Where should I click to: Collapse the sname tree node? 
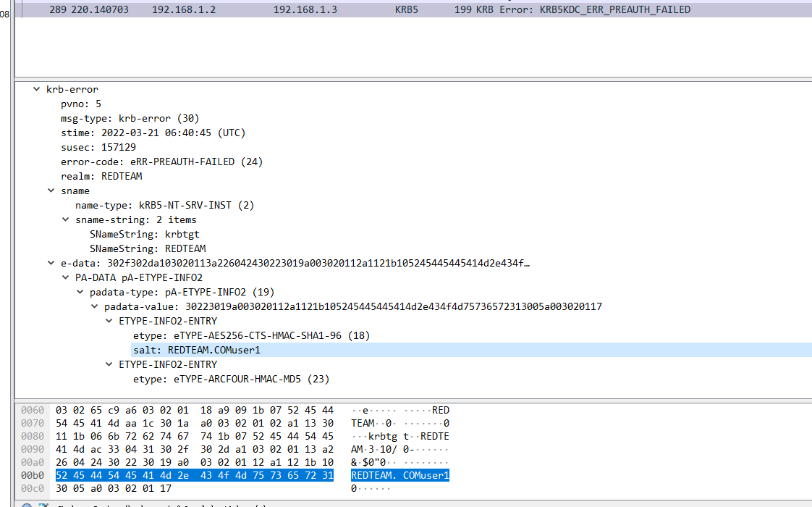pyautogui.click(x=51, y=190)
